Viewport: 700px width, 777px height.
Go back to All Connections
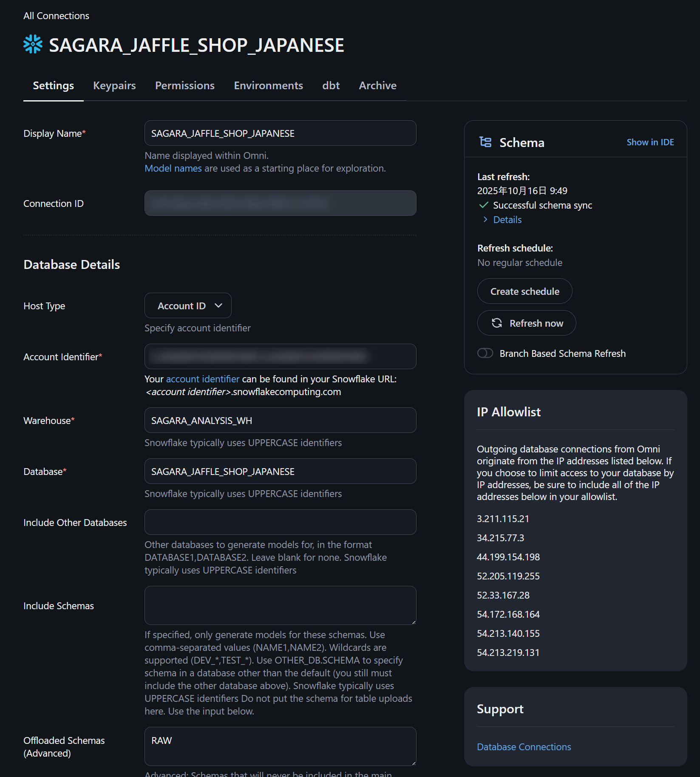tap(57, 16)
